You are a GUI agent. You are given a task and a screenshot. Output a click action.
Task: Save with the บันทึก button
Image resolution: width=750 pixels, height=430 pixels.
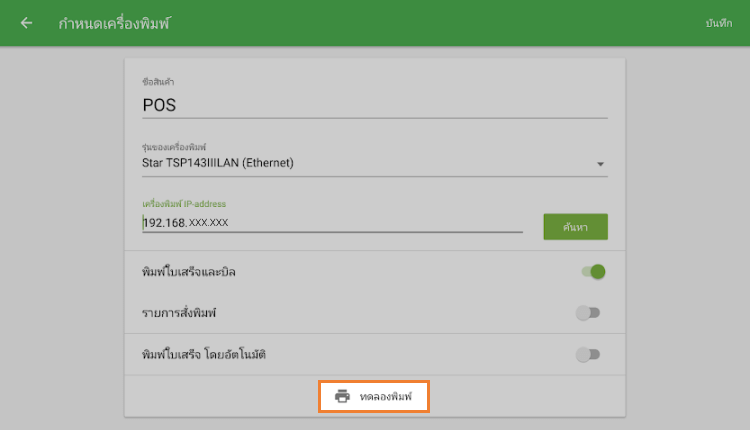coord(718,23)
